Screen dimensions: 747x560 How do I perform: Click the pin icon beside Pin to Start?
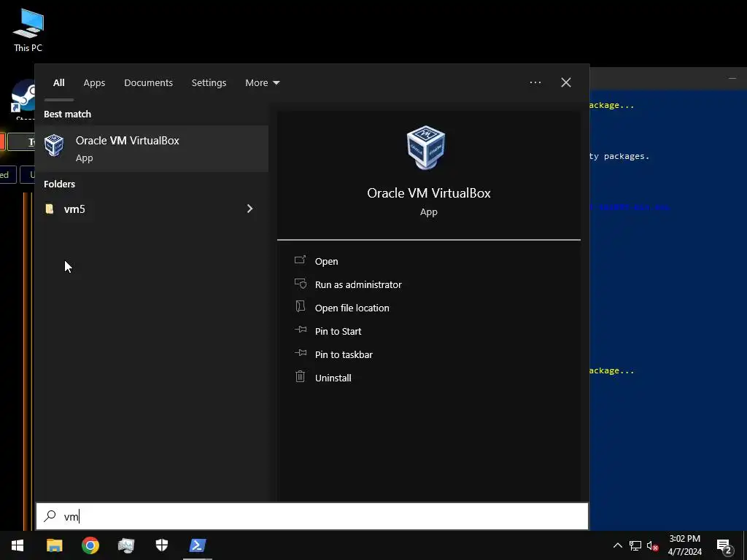(x=300, y=330)
